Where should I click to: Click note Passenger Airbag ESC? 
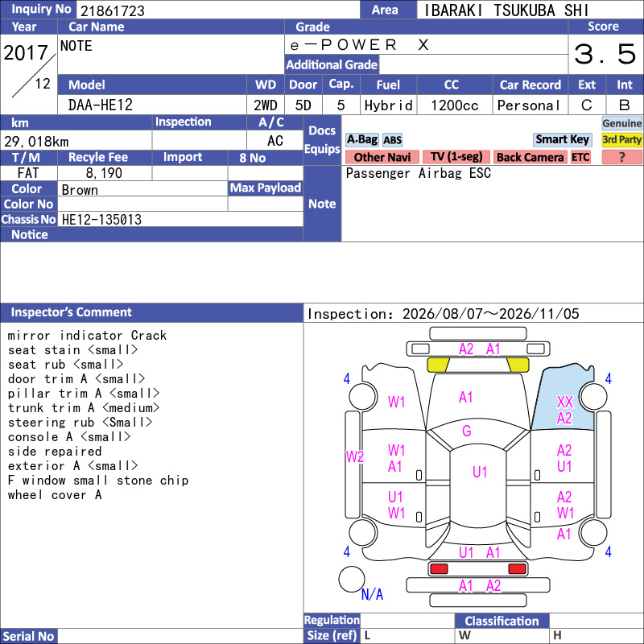coord(418,173)
